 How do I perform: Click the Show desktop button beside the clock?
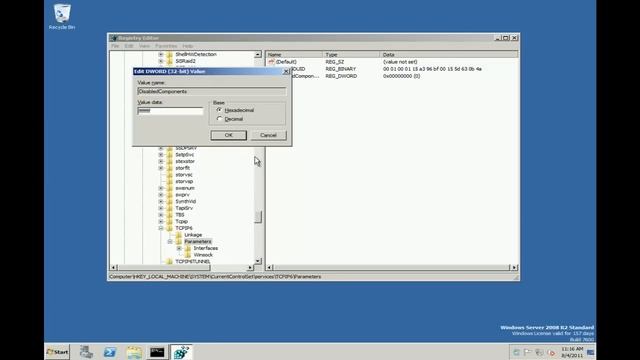point(591,352)
